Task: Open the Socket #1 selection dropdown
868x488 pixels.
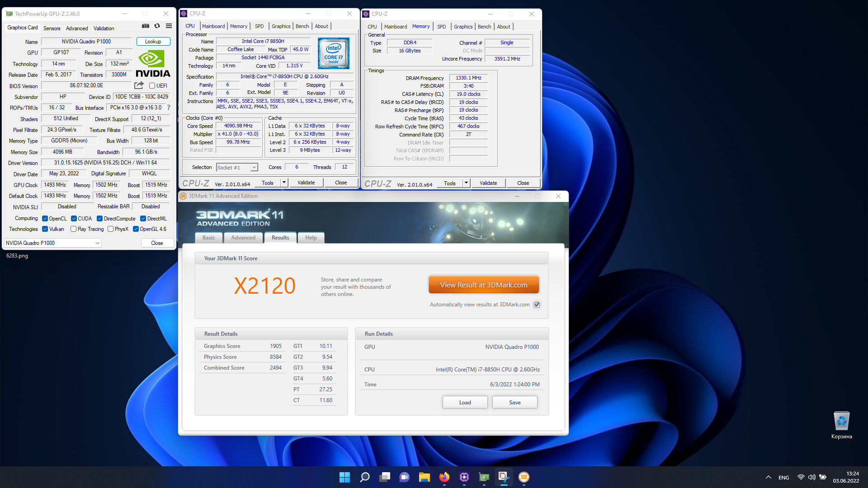Action: (237, 168)
